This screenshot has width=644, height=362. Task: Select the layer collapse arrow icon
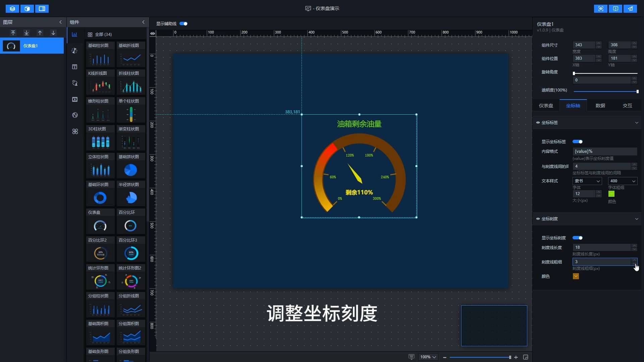coord(61,22)
